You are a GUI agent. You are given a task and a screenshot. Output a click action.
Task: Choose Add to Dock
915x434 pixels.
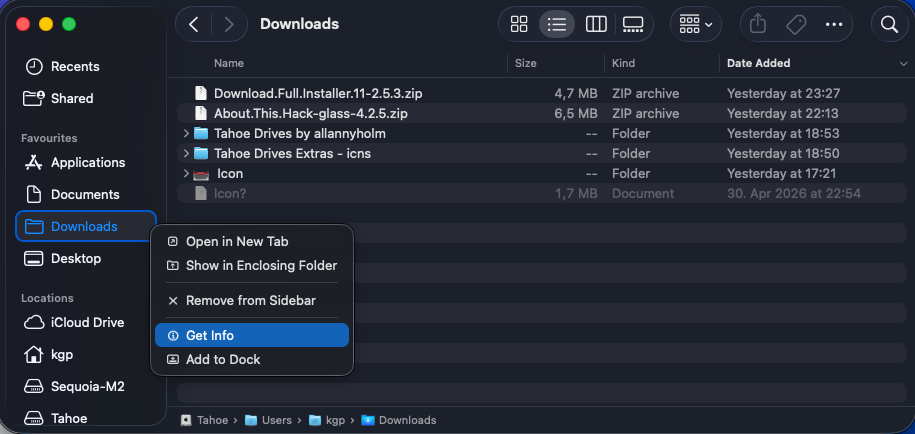click(252, 359)
